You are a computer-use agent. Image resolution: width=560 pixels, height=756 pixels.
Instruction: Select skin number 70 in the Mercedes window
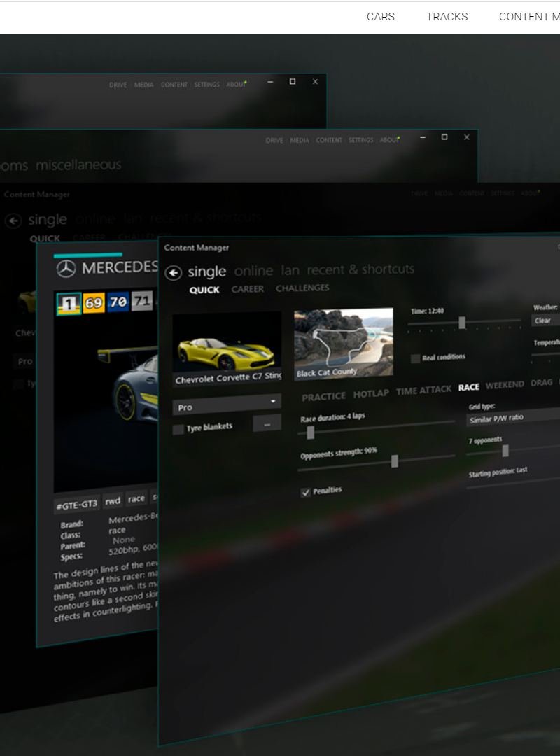[x=118, y=302]
